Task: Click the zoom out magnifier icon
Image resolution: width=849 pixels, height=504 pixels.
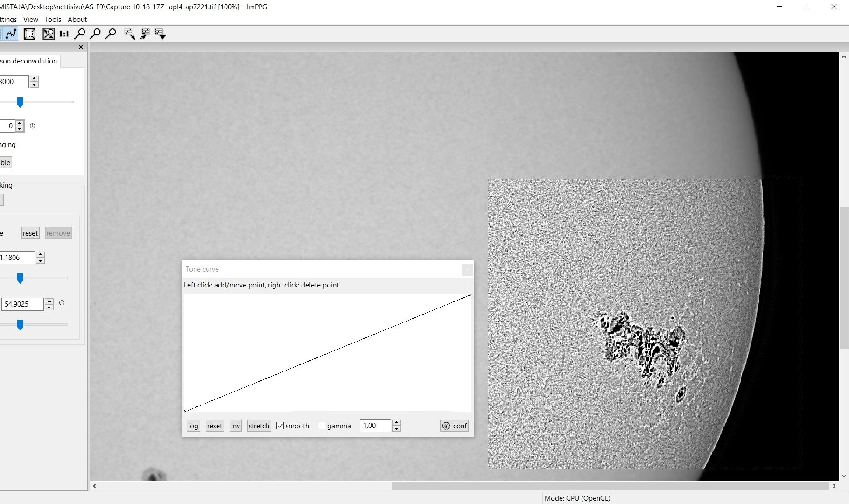Action: (95, 34)
